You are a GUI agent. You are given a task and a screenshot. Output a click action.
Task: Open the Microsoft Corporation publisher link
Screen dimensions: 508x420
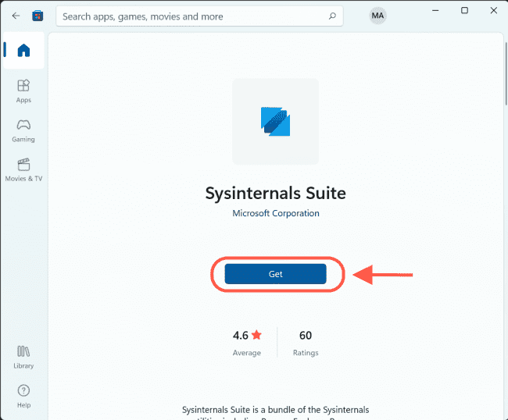point(275,213)
